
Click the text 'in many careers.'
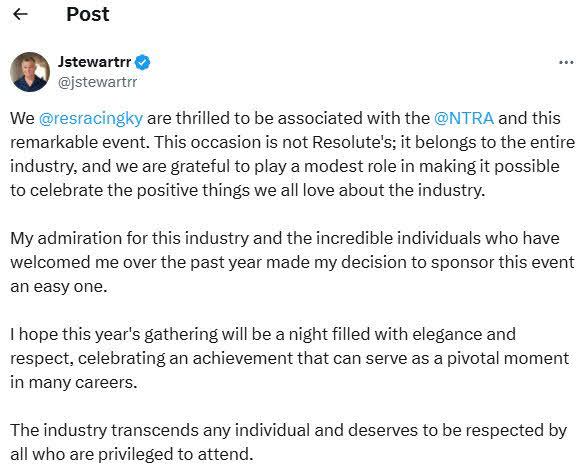(74, 382)
